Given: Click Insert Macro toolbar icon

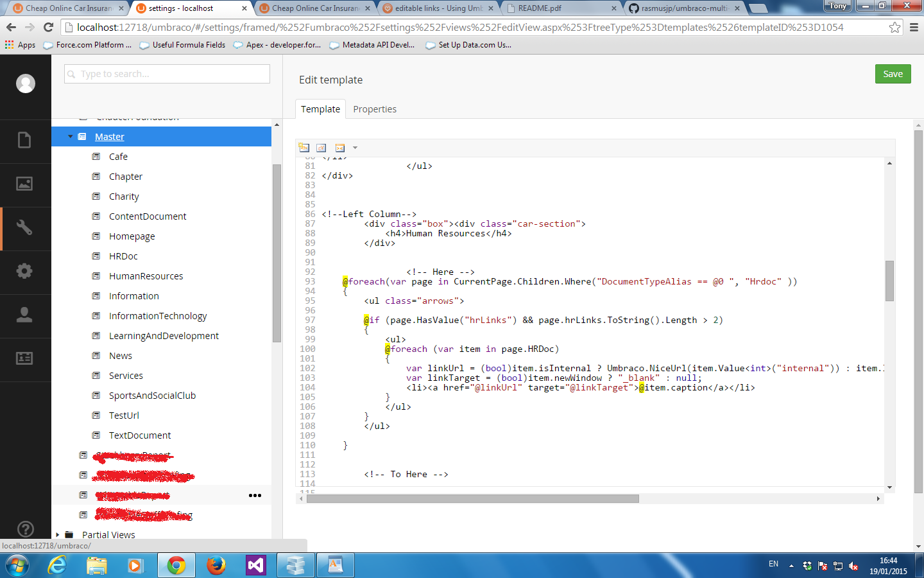Looking at the screenshot, I should click(340, 148).
